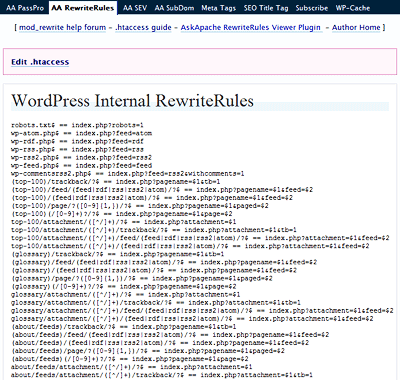Select the wp-commentsrss2.php$ rule line
Screen dimensions: 400x380
[128, 173]
